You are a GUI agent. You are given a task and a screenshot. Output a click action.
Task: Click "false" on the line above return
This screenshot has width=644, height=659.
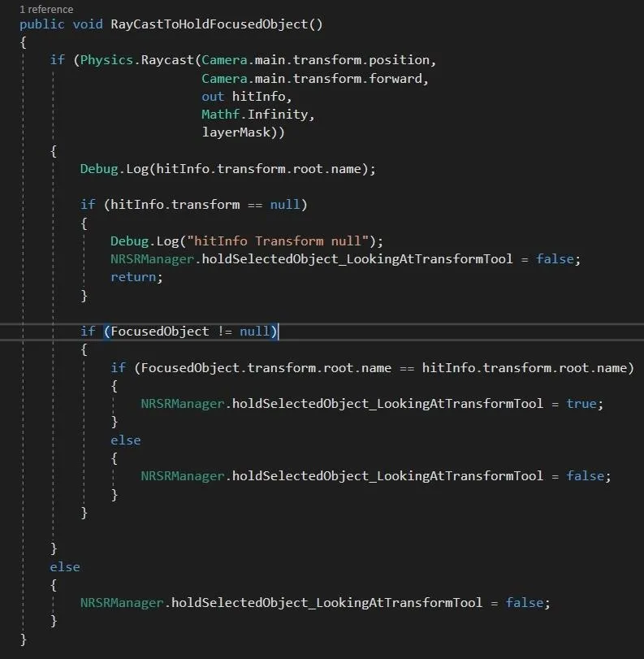[555, 259]
